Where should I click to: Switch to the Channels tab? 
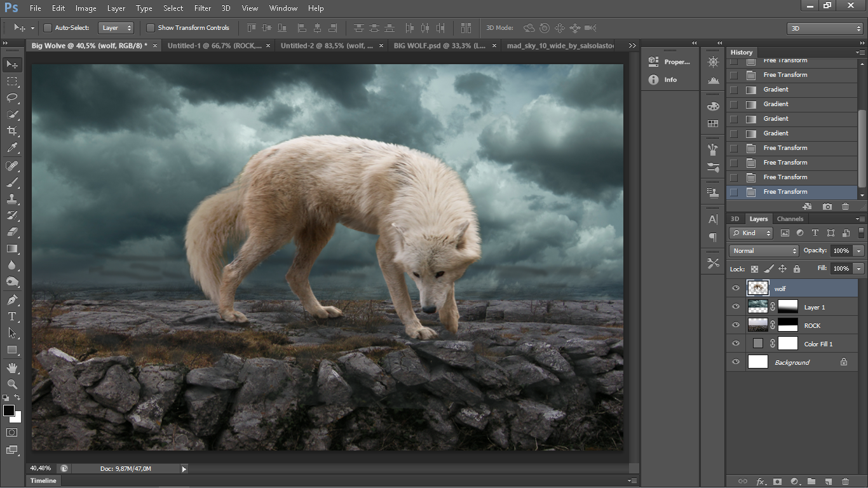pos(790,219)
